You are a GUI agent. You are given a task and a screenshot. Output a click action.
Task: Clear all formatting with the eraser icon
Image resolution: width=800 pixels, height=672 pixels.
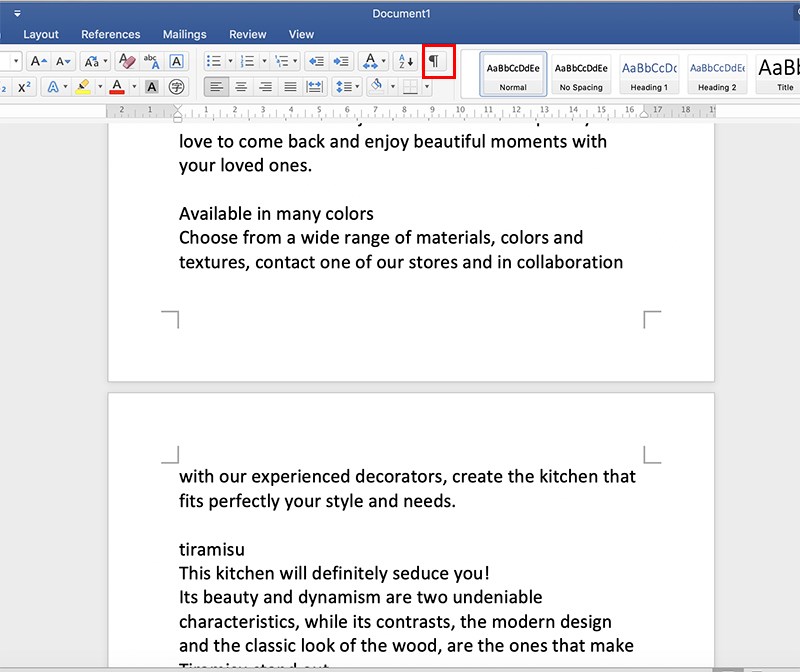click(127, 62)
